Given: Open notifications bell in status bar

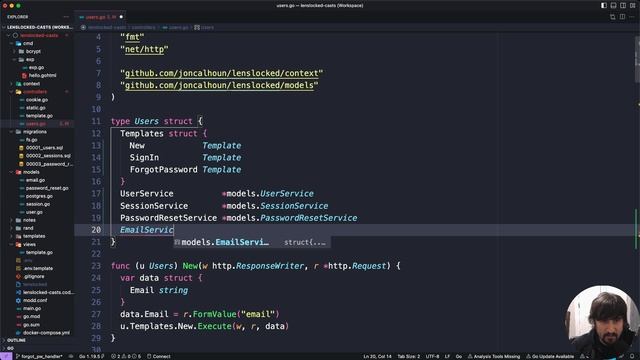Looking at the screenshot, I should point(632,356).
